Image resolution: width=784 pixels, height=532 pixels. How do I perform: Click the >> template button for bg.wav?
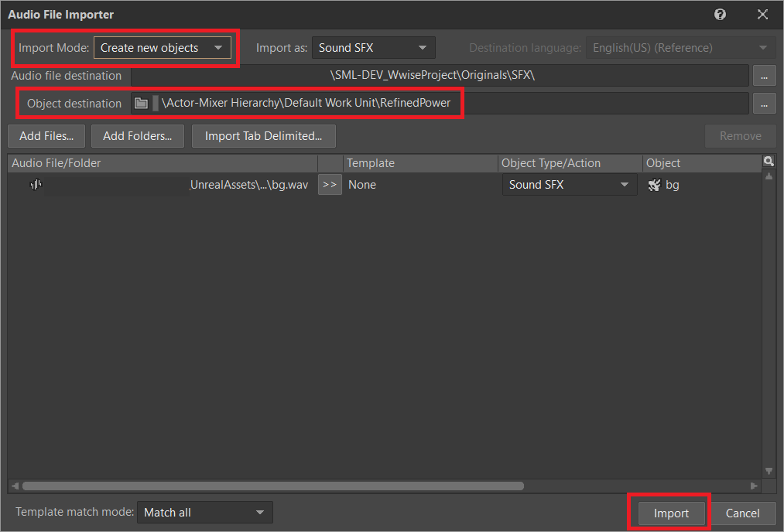coord(330,185)
